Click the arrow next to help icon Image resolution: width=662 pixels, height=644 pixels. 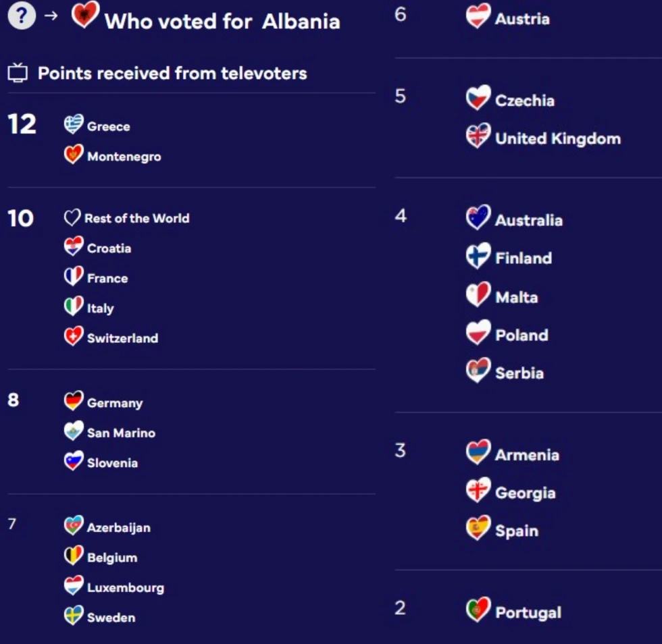(x=51, y=16)
